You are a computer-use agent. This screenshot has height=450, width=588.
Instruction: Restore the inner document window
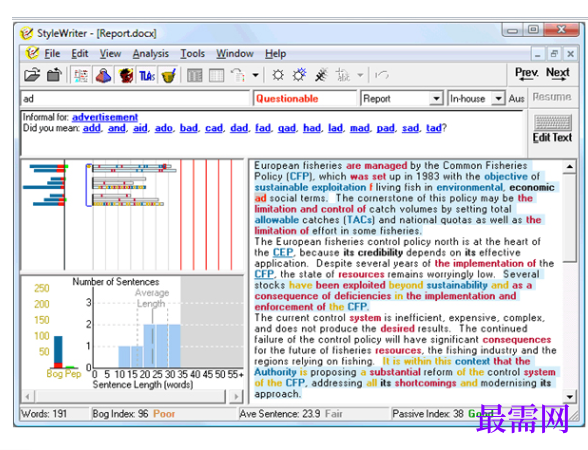point(554,54)
